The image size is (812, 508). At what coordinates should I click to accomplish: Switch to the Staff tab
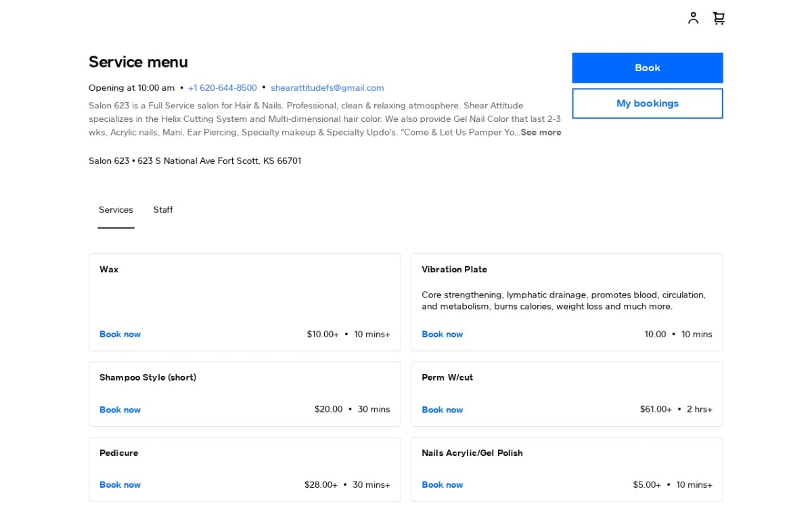[x=163, y=210]
